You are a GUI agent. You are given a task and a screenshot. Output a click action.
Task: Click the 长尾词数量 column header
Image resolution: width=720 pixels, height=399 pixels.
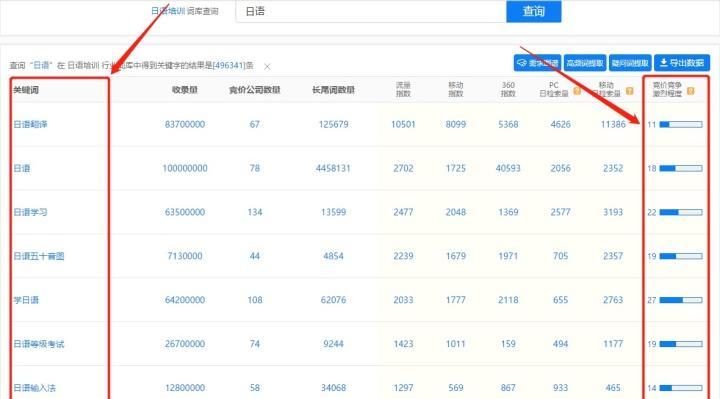[x=333, y=90]
